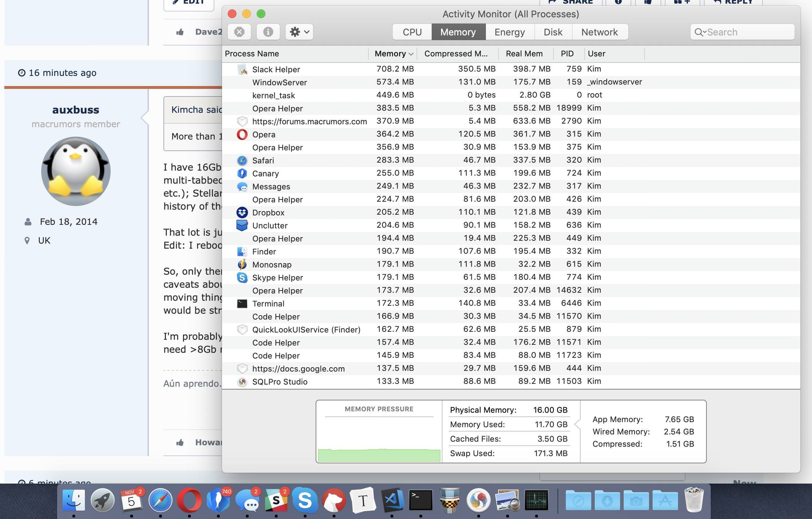Open the gear action menu dropdown

click(299, 32)
